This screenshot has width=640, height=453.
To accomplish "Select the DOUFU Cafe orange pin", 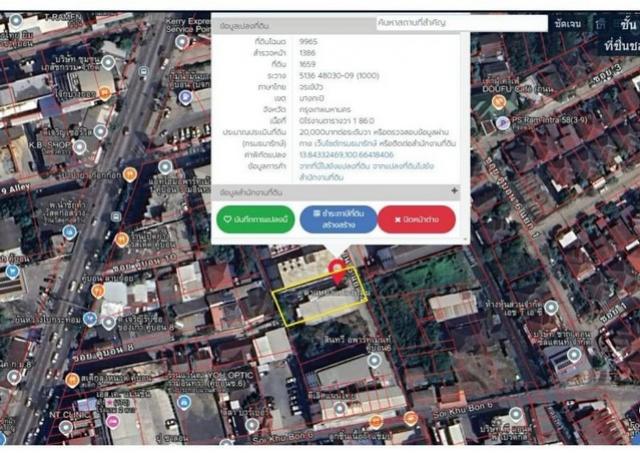I will tap(499, 101).
